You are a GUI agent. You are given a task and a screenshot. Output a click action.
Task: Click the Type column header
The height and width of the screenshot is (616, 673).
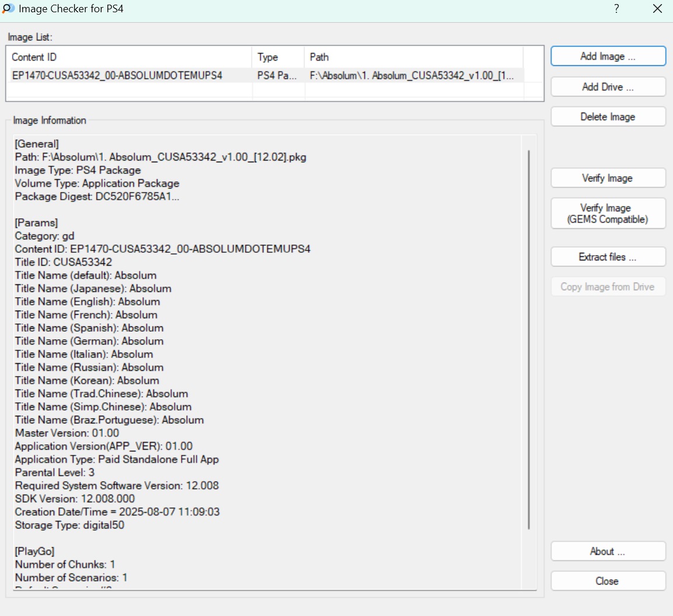(x=278, y=57)
